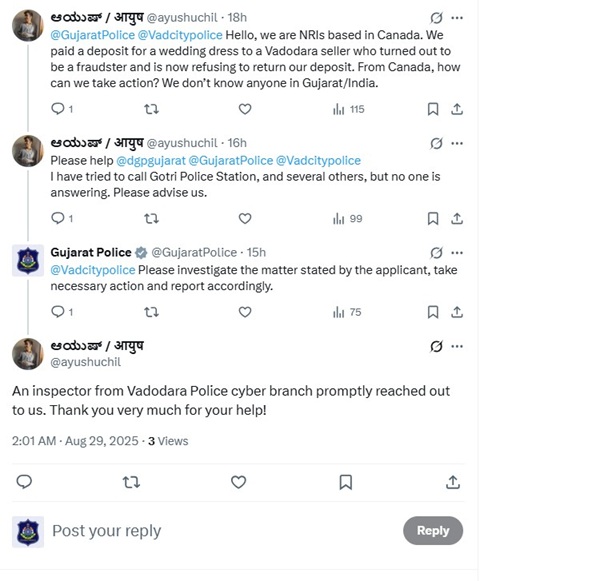This screenshot has width=600, height=581.
Task: Open Gujarat Police profile avatar
Action: click(27, 260)
